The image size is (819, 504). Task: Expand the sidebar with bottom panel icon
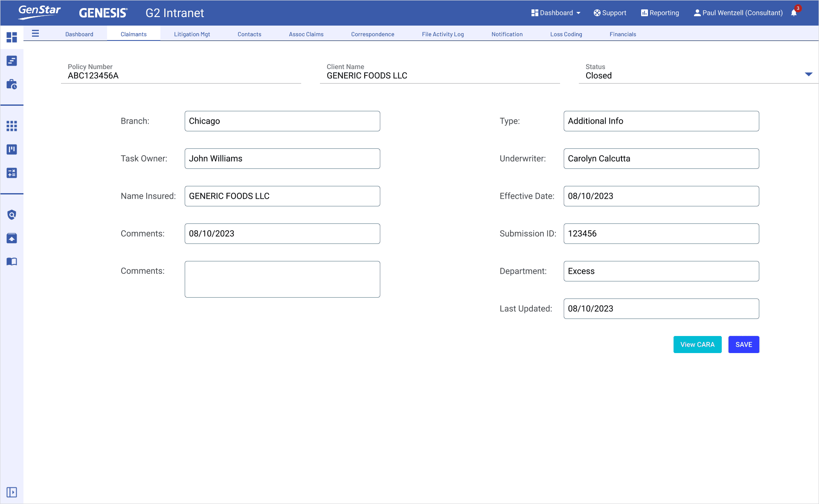pyautogui.click(x=12, y=492)
